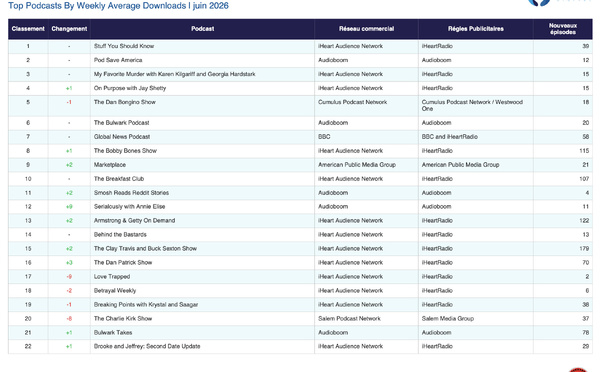Click the Marketplace podcast name
The width and height of the screenshot is (600, 372).
pyautogui.click(x=109, y=165)
